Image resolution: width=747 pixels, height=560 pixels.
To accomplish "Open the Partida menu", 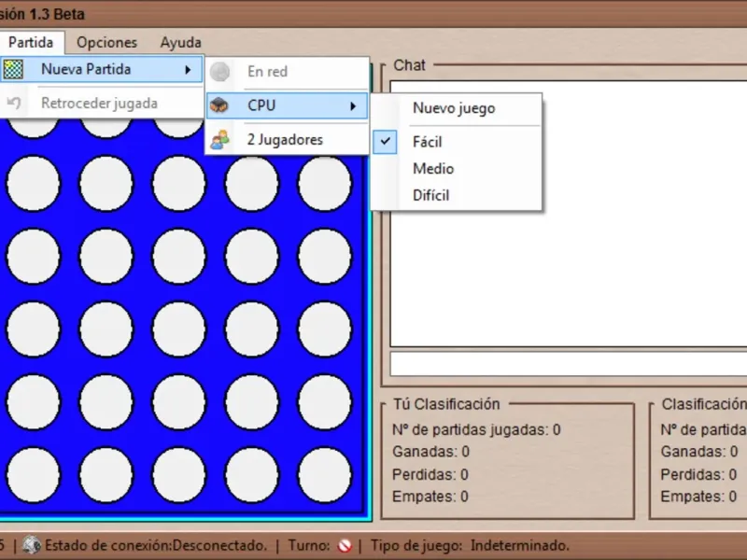I will coord(31,42).
